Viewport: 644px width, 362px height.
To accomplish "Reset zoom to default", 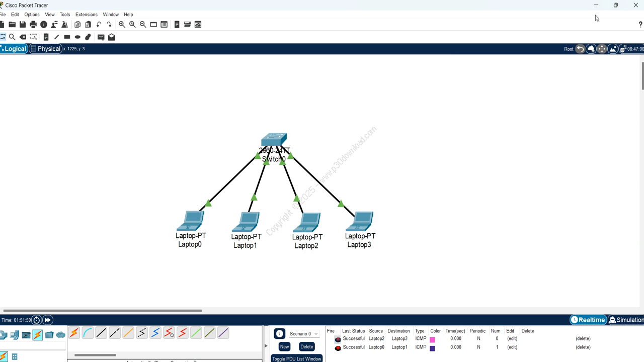I will (x=132, y=25).
